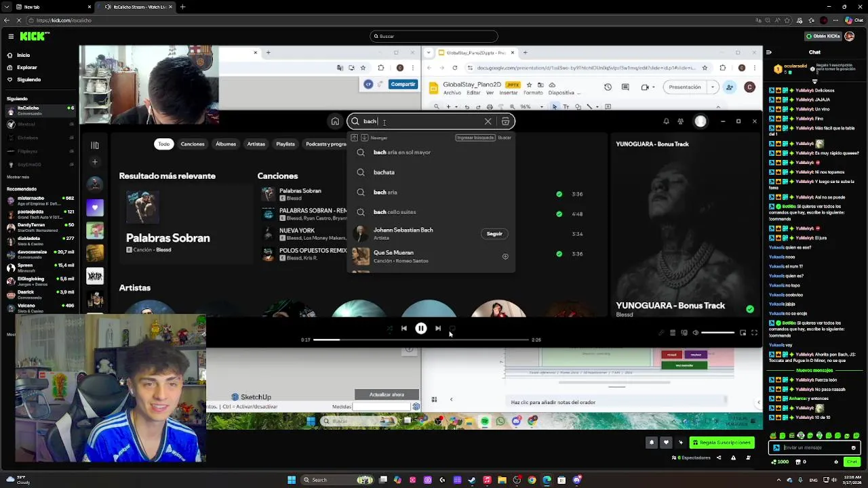Viewport: 868px width, 488px height.
Task: Select the Artistas filter chip
Action: (x=256, y=144)
